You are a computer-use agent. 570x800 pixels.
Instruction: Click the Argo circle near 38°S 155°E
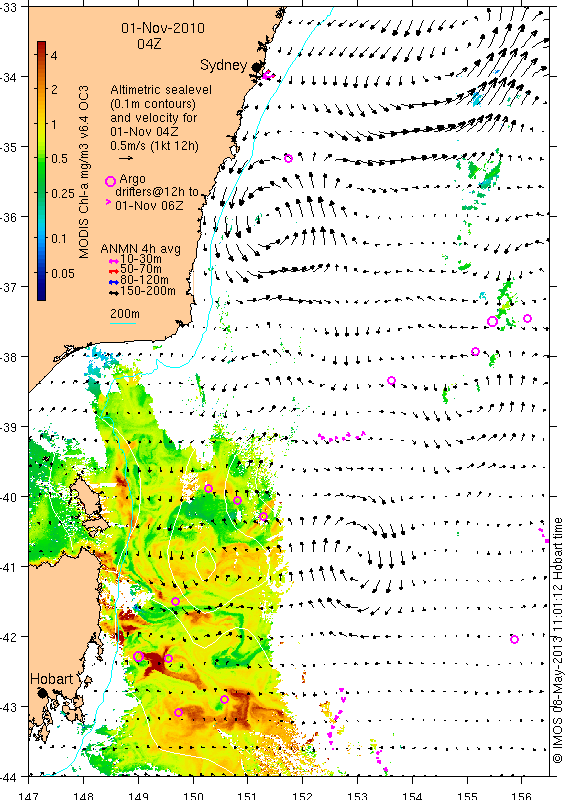pos(475,351)
